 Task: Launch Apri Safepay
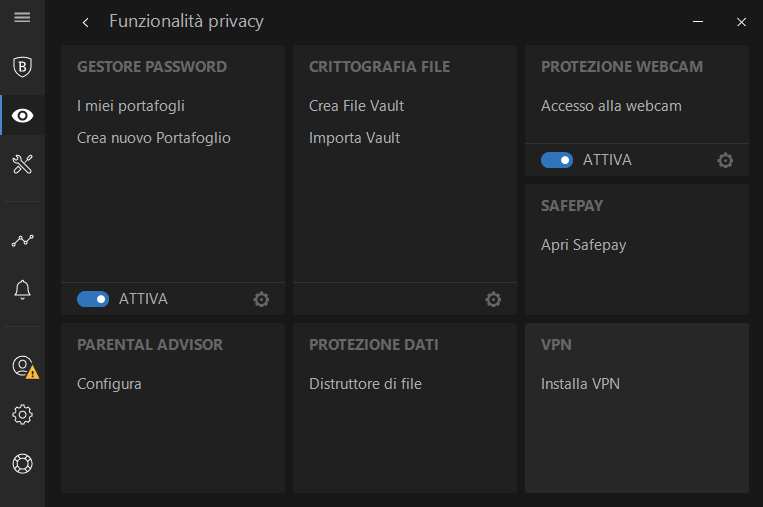pos(583,245)
